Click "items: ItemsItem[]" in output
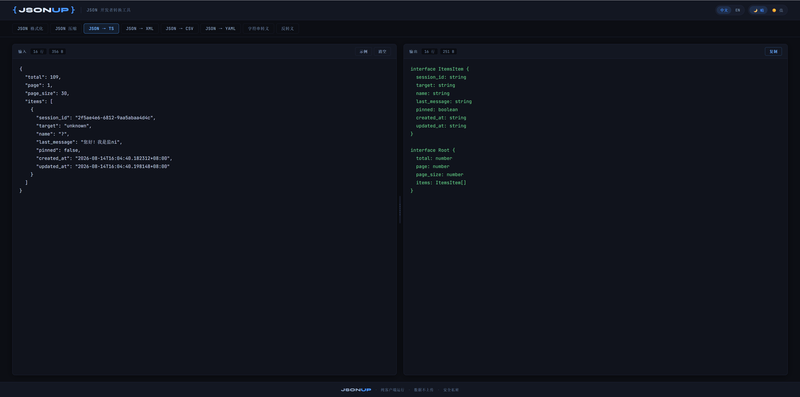This screenshot has height=397, width=800. [441, 183]
